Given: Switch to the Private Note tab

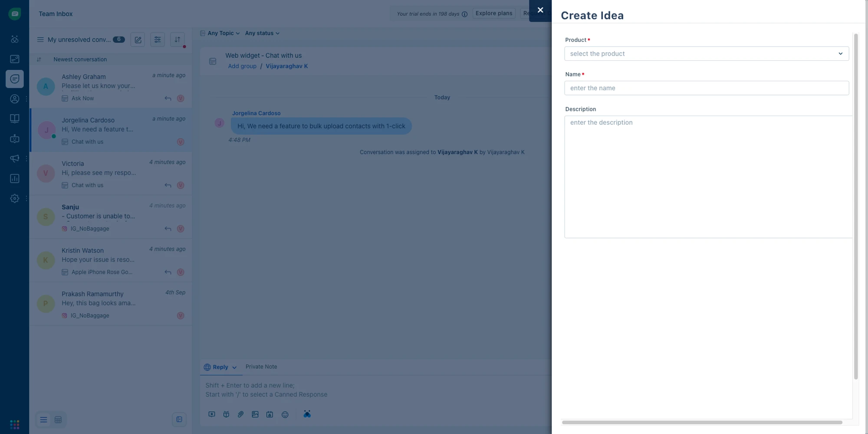Looking at the screenshot, I should click(x=261, y=367).
